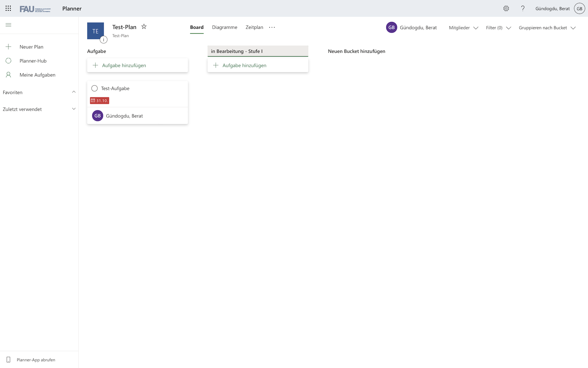This screenshot has width=588, height=368.
Task: Click the Planner-App abrufen link
Action: [36, 360]
